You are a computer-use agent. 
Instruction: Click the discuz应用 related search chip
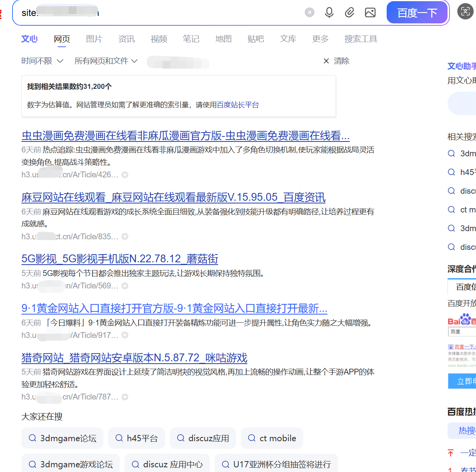click(x=203, y=438)
